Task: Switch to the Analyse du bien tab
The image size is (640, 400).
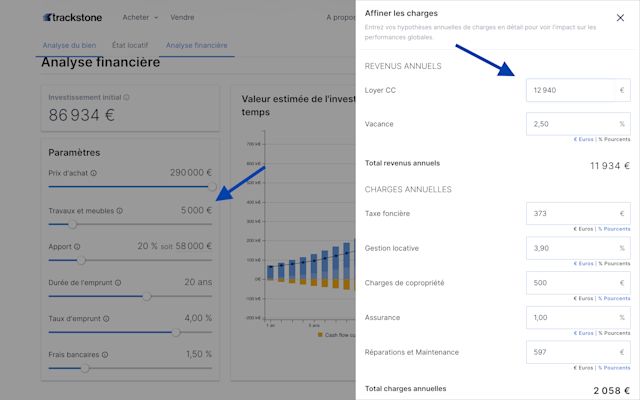Action: [x=69, y=45]
